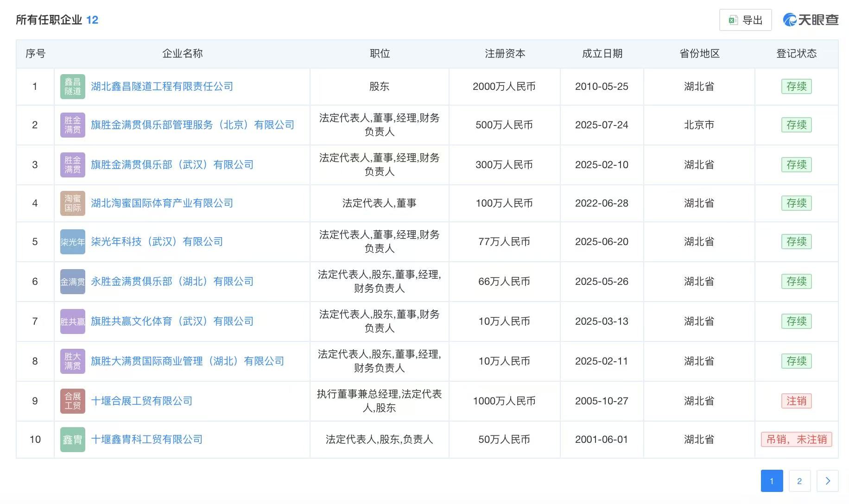Click the 天眼查 logo

811,20
